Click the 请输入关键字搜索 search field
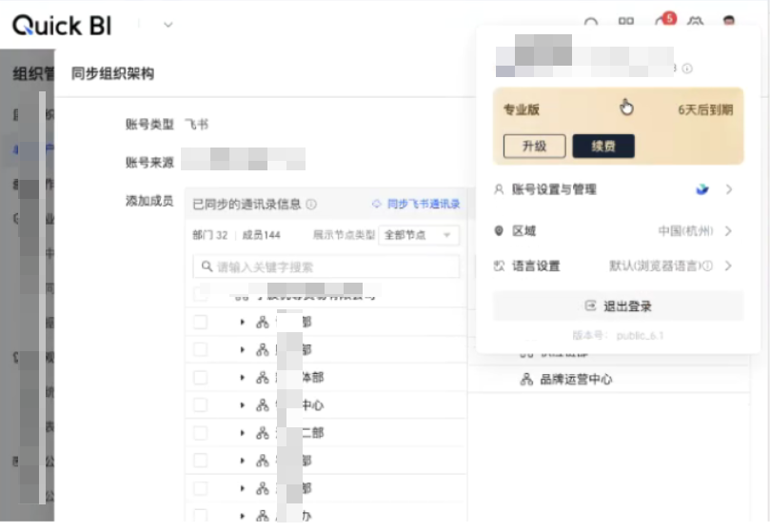The height and width of the screenshot is (532, 770). pyautogui.click(x=326, y=266)
